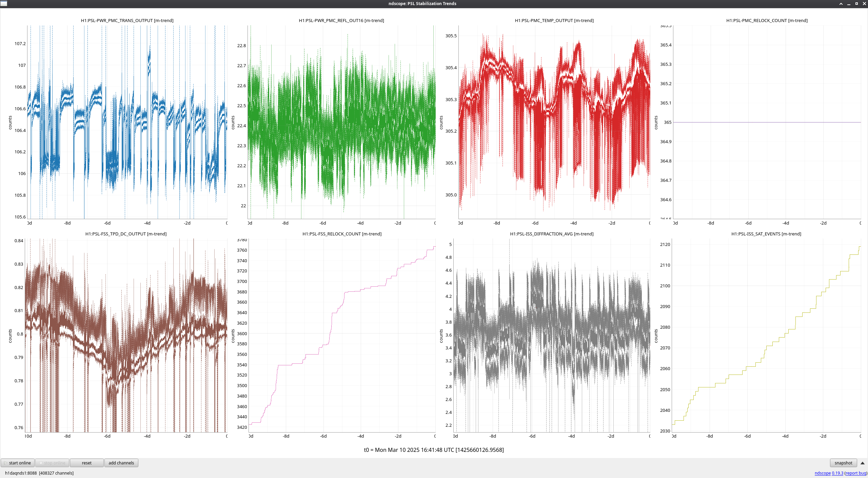Click the 107.2 y-axis tick of PMC_TRANS plot
The width and height of the screenshot is (868, 478).
20,43
